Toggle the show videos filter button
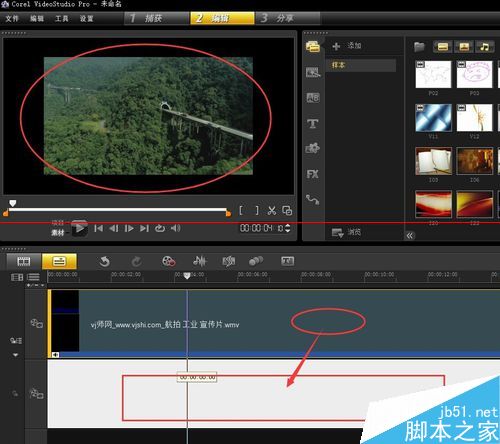500x444 pixels. click(x=443, y=47)
